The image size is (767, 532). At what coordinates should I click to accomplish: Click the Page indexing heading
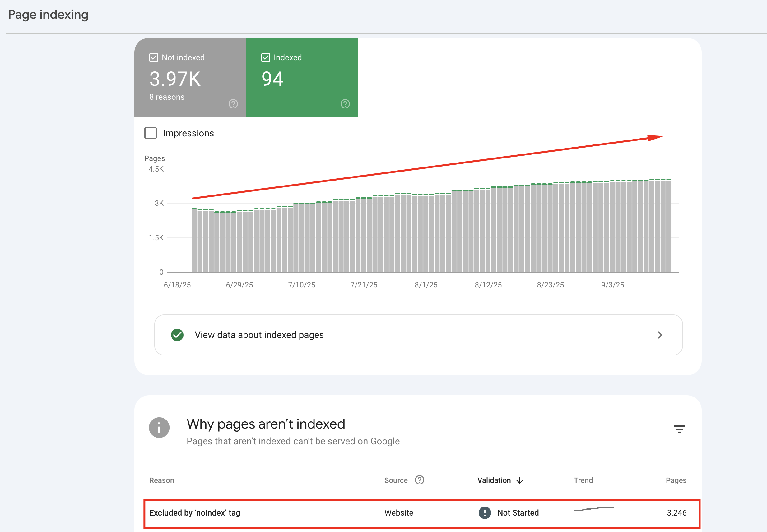49,15
